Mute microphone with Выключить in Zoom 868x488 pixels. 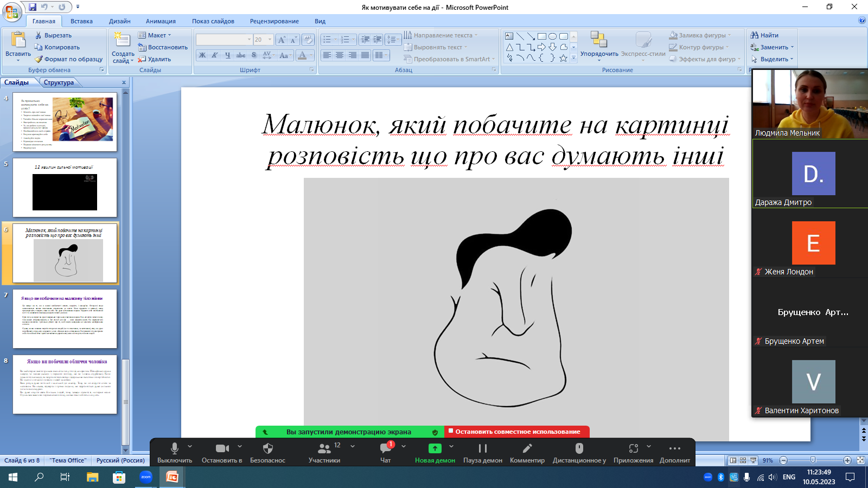pos(175,452)
